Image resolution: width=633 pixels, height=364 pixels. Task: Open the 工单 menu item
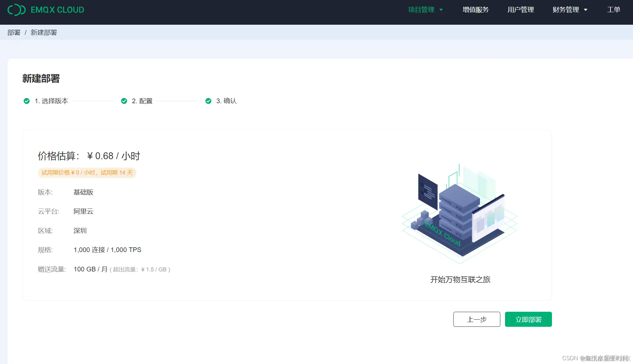click(x=613, y=10)
